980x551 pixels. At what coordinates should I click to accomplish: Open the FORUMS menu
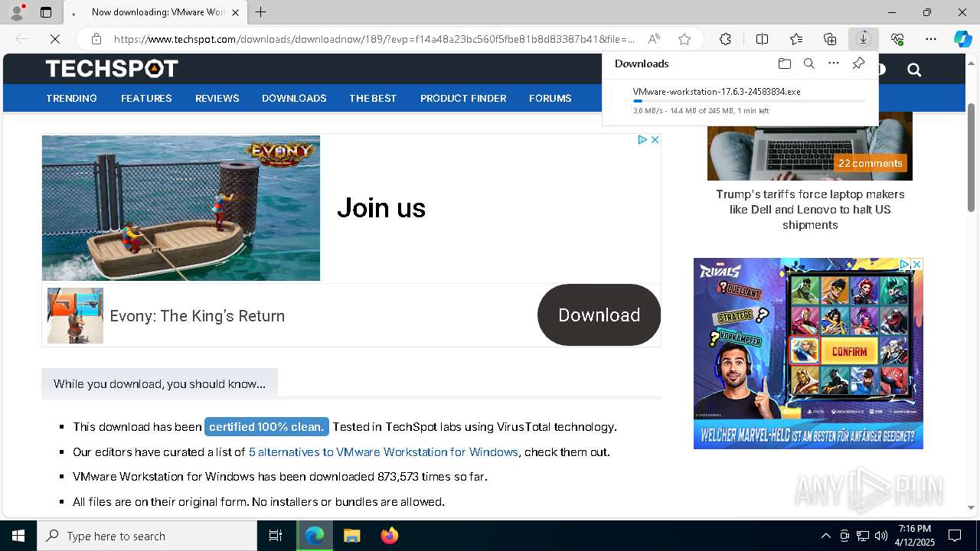(x=550, y=98)
